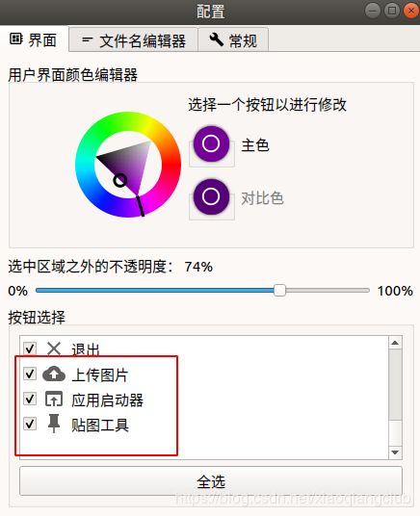Select the 对比色 contrast color button
Image resolution: width=420 pixels, height=516 pixels.
tap(211, 196)
